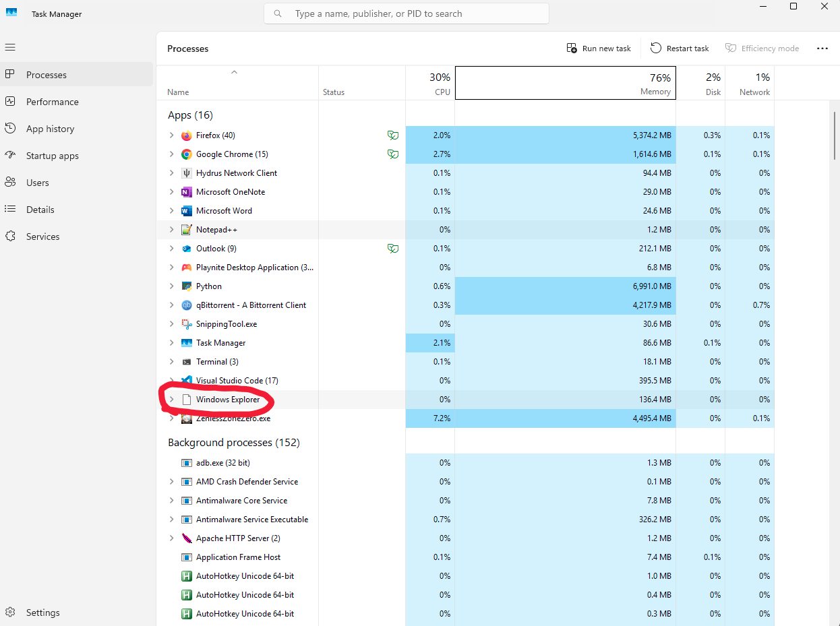Select the 6,991.0 MB memory cell
This screenshot has width=840, height=626.
(566, 286)
